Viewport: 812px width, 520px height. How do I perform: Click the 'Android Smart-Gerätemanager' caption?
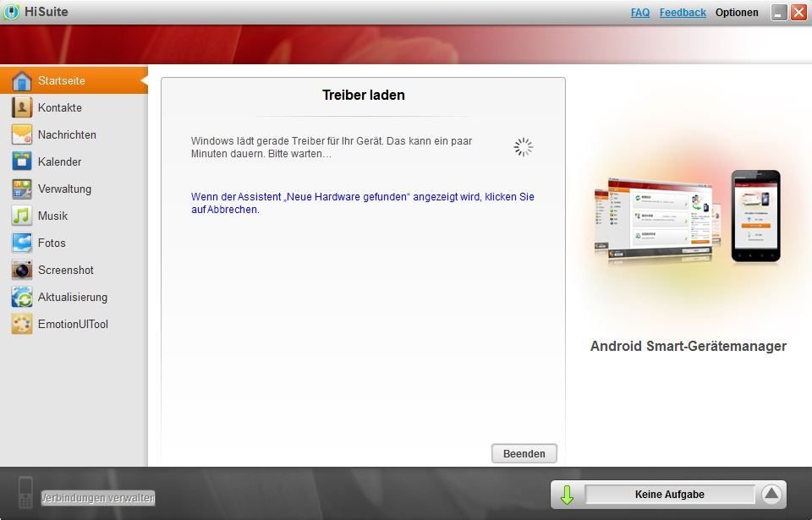tap(689, 346)
